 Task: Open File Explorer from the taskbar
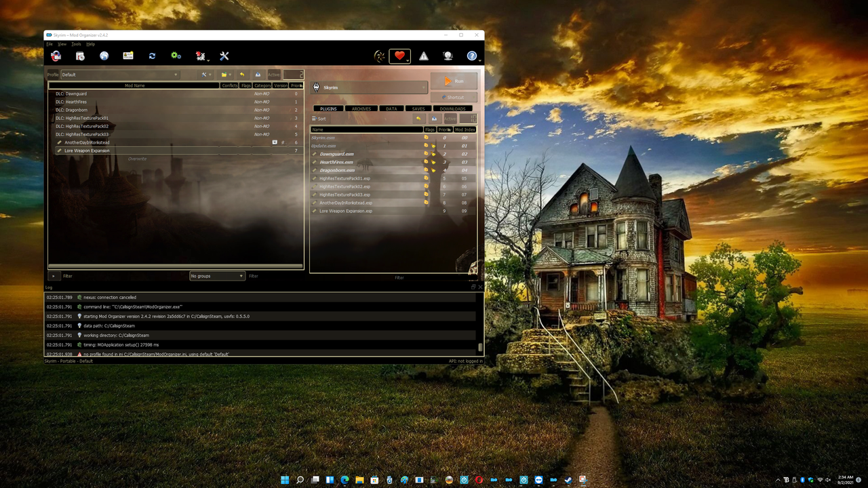[359, 480]
